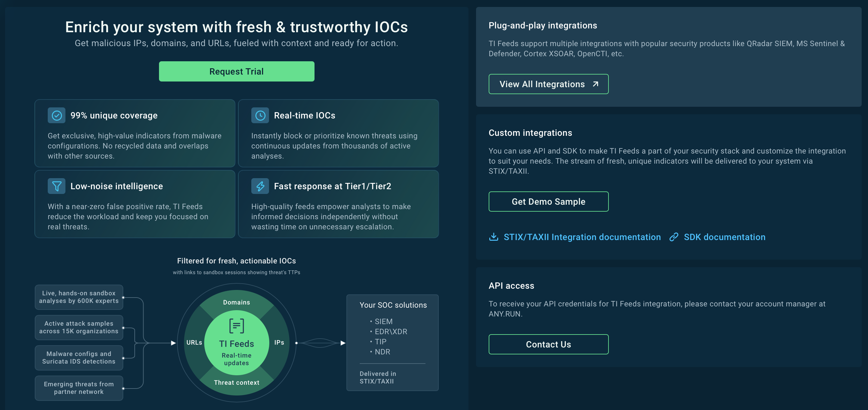This screenshot has width=868, height=410.
Task: Click the Domains segment of the diagram
Action: (236, 302)
